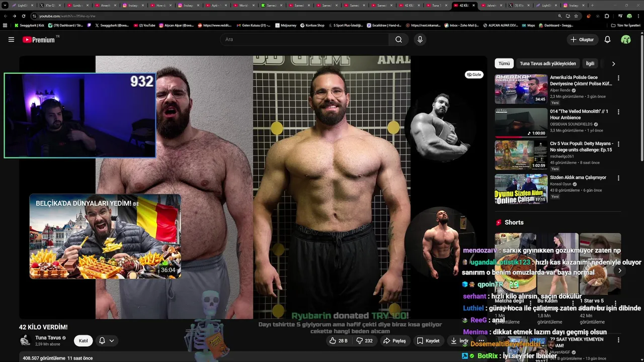Open Amerika'da Polisle Gece video thumbnail
This screenshot has height=362, width=644.
(521, 89)
